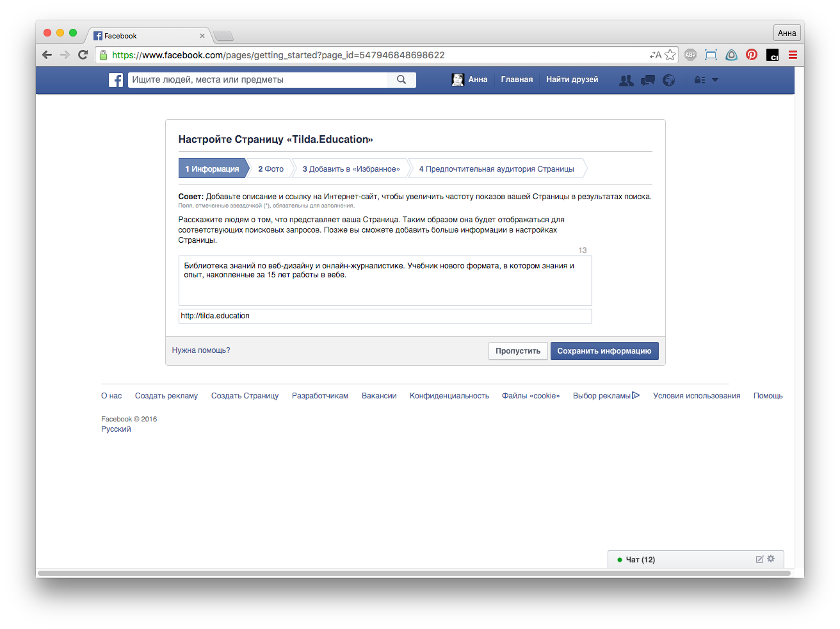
Task: Expand the account dropdown arrow in header
Action: click(715, 80)
